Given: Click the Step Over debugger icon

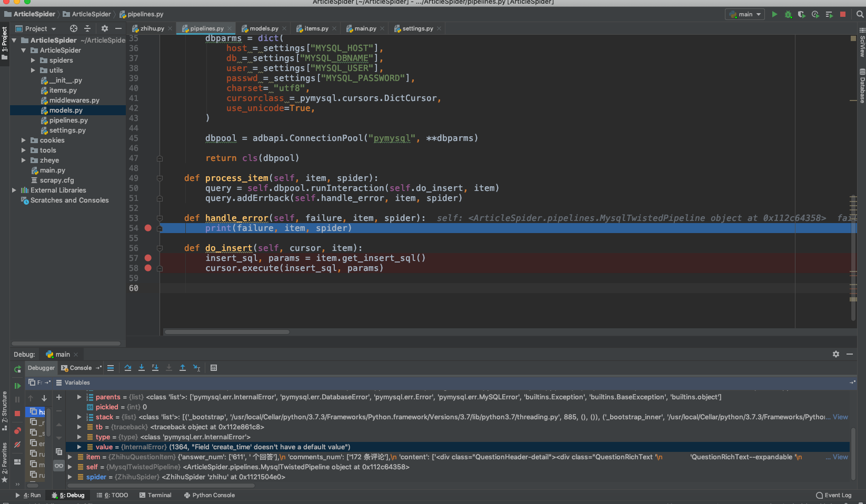Looking at the screenshot, I should 128,368.
